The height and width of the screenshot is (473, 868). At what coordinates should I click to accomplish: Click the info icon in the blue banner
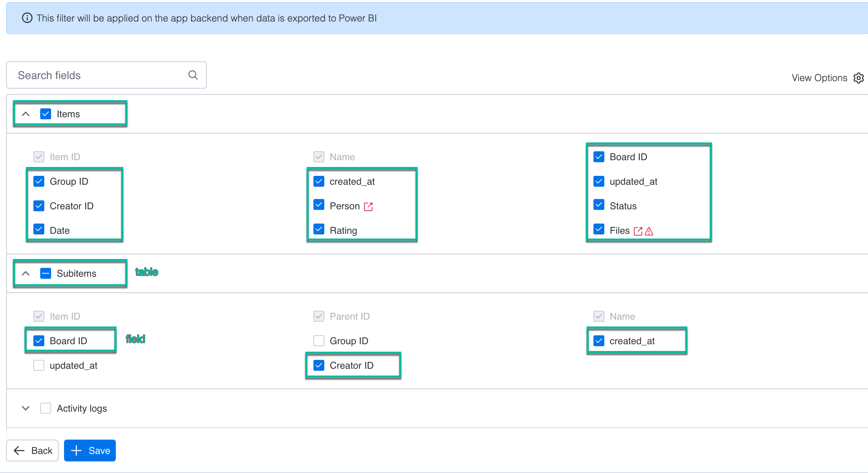click(27, 18)
